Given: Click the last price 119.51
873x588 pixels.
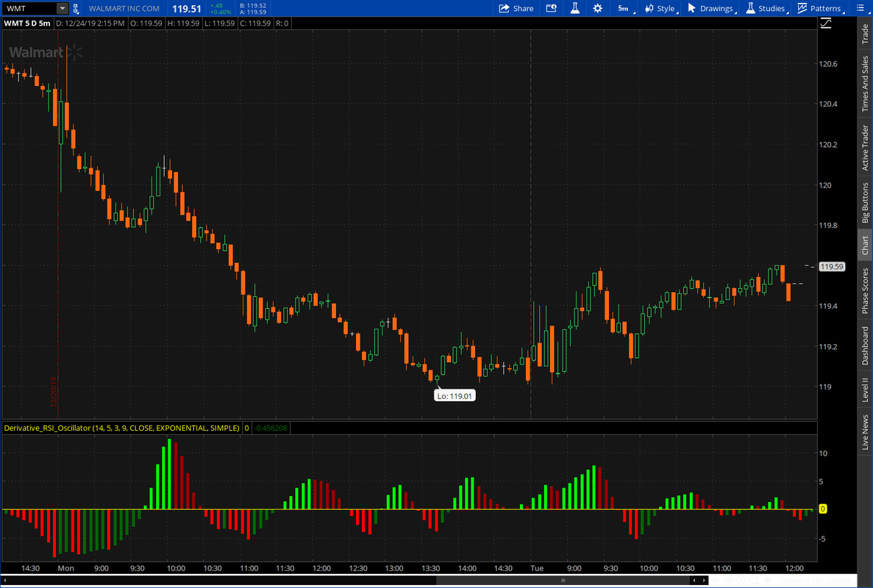Looking at the screenshot, I should point(186,9).
